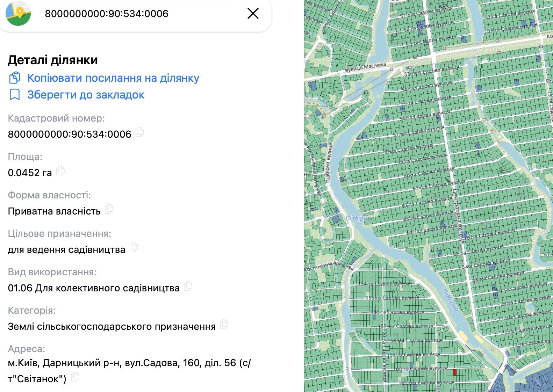
Task: Copy the '01.06 Для колективного садівництва' value
Action: point(188,286)
